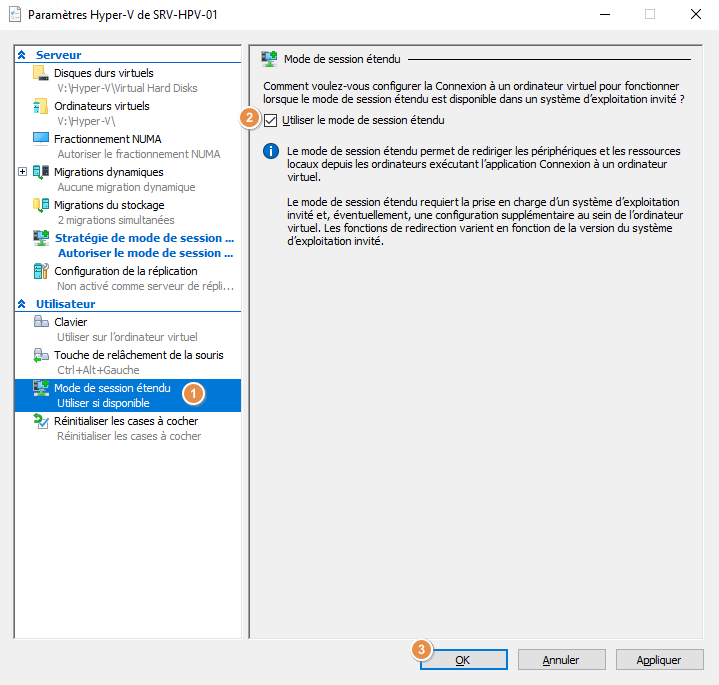The height and width of the screenshot is (685, 719).
Task: Toggle Utiliser le mode de session étendu checkbox
Action: 271,121
